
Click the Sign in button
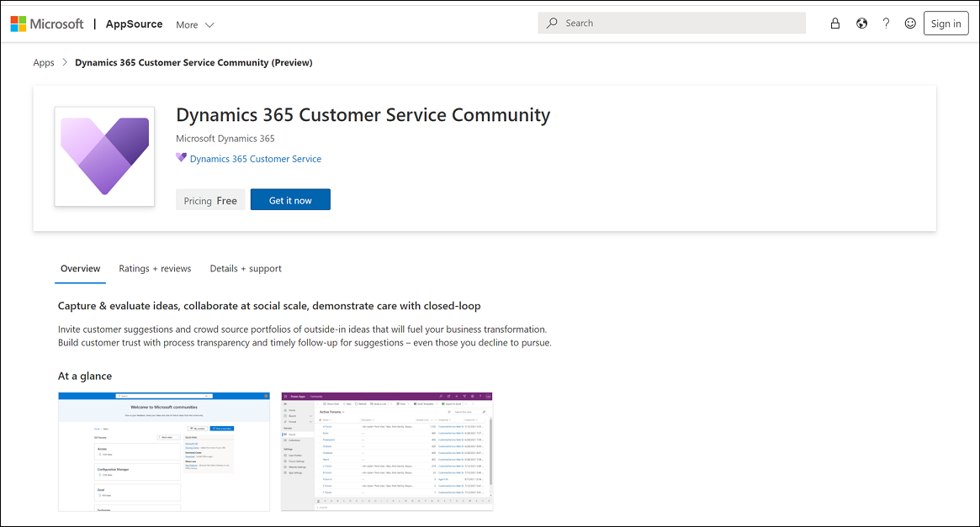pos(946,23)
